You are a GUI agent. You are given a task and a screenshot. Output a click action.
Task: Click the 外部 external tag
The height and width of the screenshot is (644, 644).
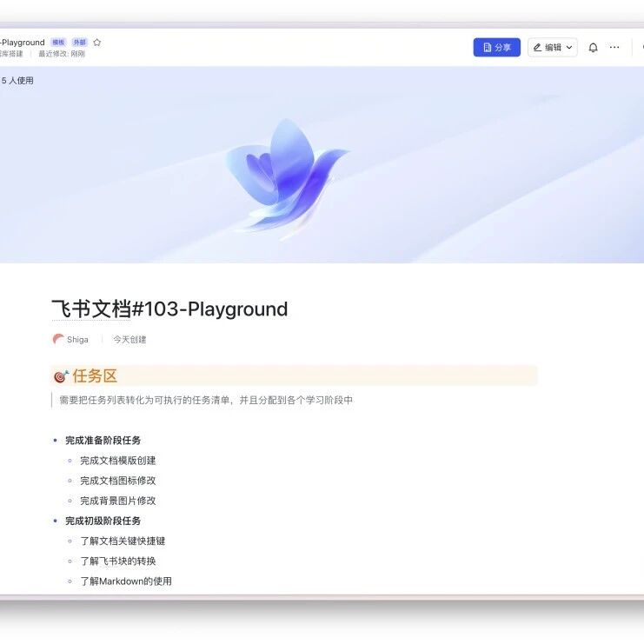[79, 43]
